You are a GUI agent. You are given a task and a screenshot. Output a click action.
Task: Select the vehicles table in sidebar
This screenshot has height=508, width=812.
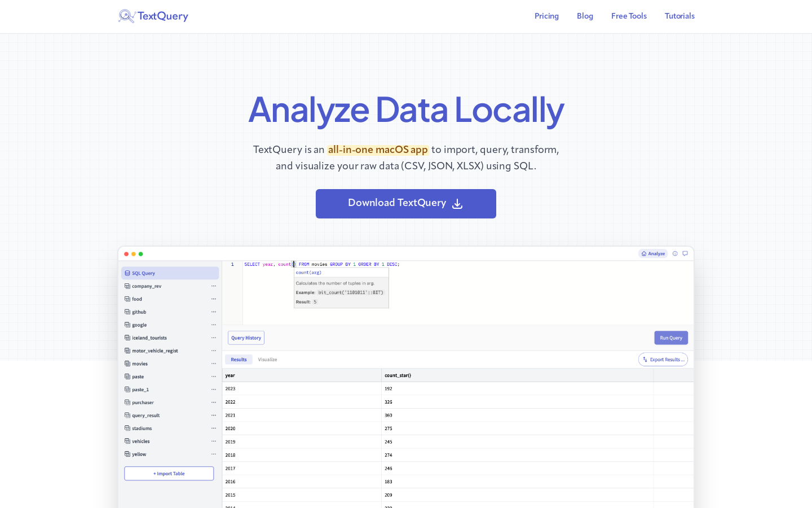pyautogui.click(x=170, y=441)
